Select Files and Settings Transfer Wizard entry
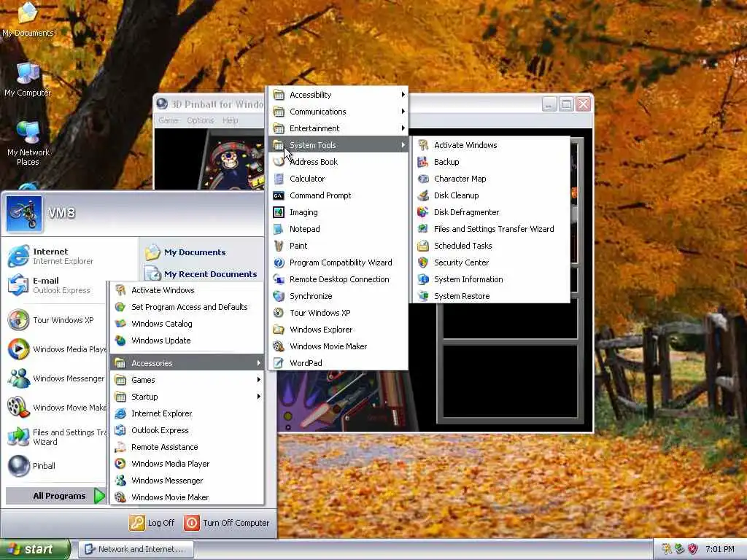The height and width of the screenshot is (560, 747). pyautogui.click(x=491, y=229)
